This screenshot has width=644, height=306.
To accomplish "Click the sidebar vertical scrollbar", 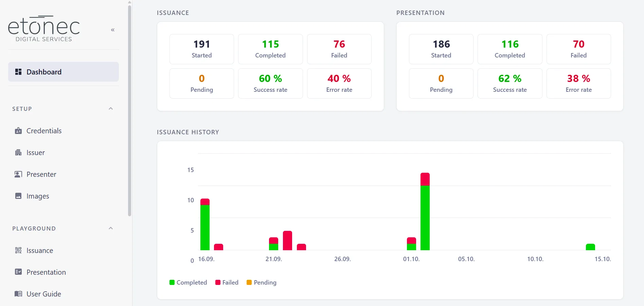I will coord(129,111).
